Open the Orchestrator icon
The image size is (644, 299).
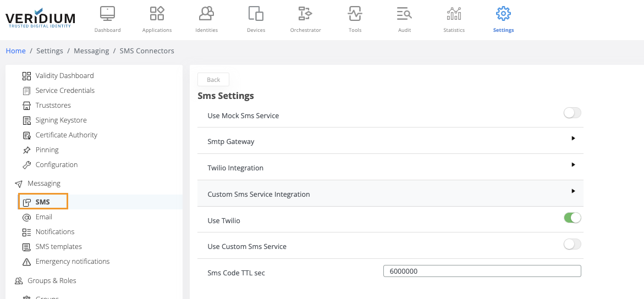(305, 14)
